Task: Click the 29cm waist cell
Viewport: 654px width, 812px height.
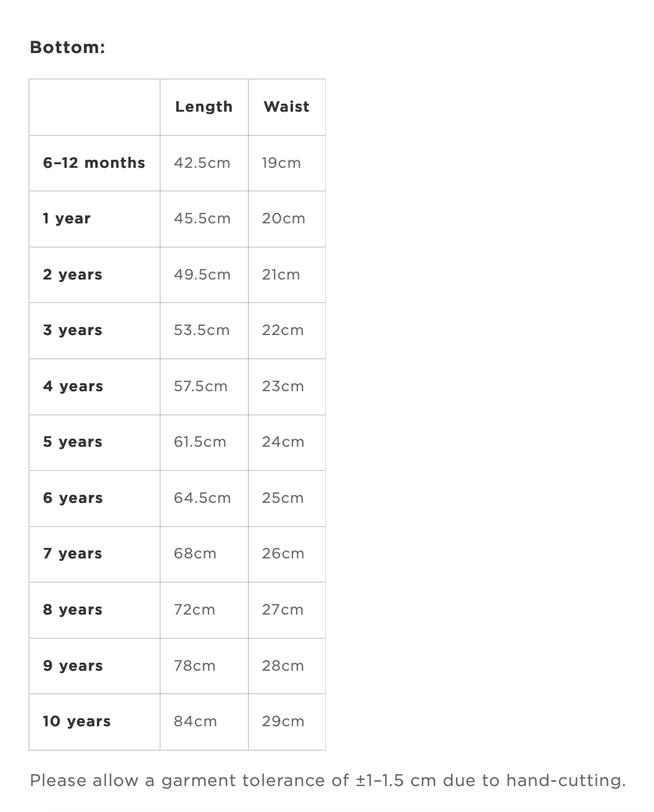Action: pyautogui.click(x=283, y=721)
